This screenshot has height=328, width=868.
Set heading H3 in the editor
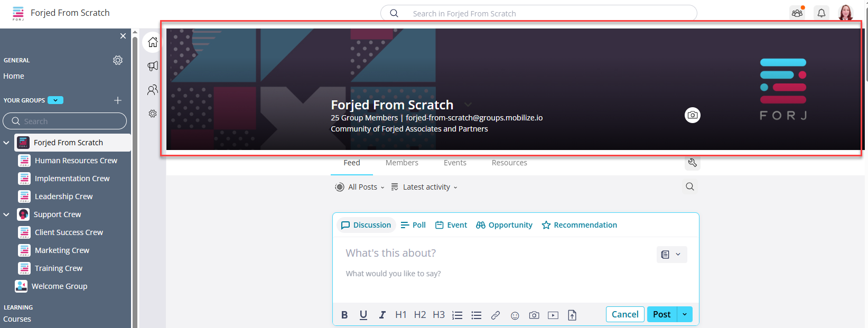tap(439, 315)
